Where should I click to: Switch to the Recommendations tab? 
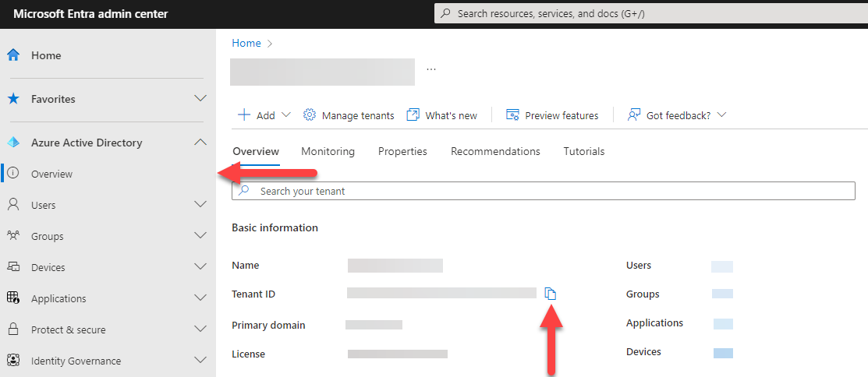pyautogui.click(x=495, y=151)
